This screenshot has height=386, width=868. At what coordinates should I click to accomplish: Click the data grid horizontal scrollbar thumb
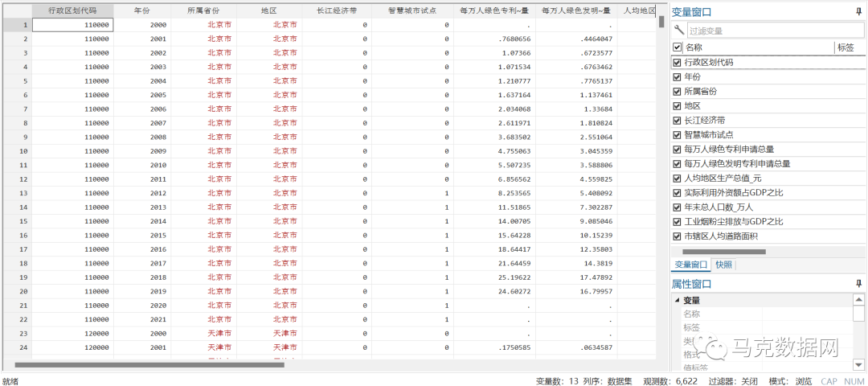point(149,364)
